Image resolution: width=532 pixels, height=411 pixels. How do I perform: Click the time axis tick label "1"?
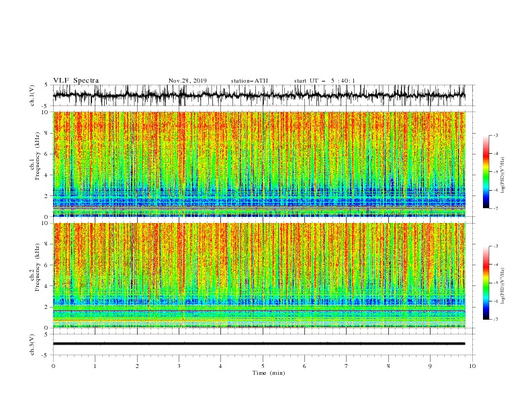pyautogui.click(x=95, y=366)
